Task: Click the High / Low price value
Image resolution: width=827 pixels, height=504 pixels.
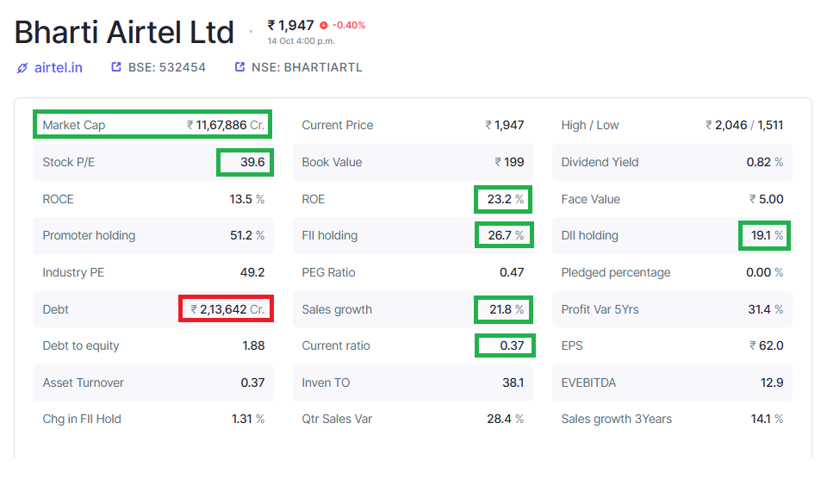Action: coord(744,125)
